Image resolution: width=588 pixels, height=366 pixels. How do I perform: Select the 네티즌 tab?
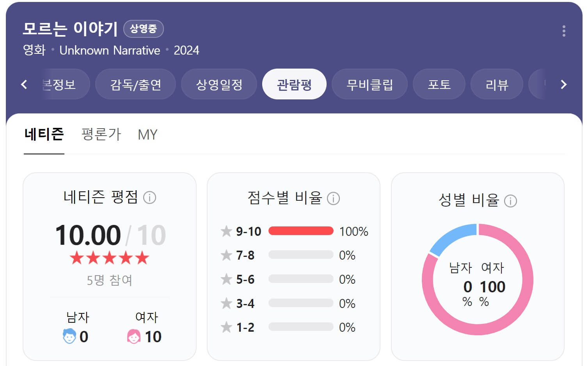click(44, 134)
